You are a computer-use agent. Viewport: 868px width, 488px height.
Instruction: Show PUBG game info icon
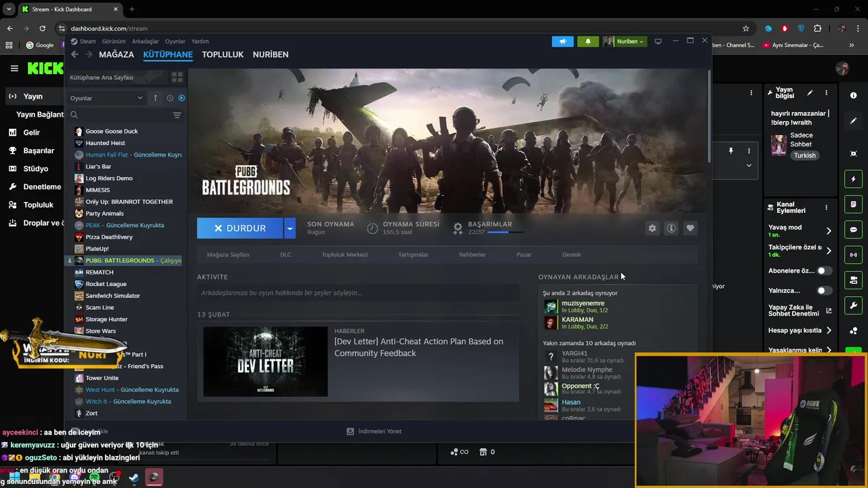pyautogui.click(x=671, y=228)
